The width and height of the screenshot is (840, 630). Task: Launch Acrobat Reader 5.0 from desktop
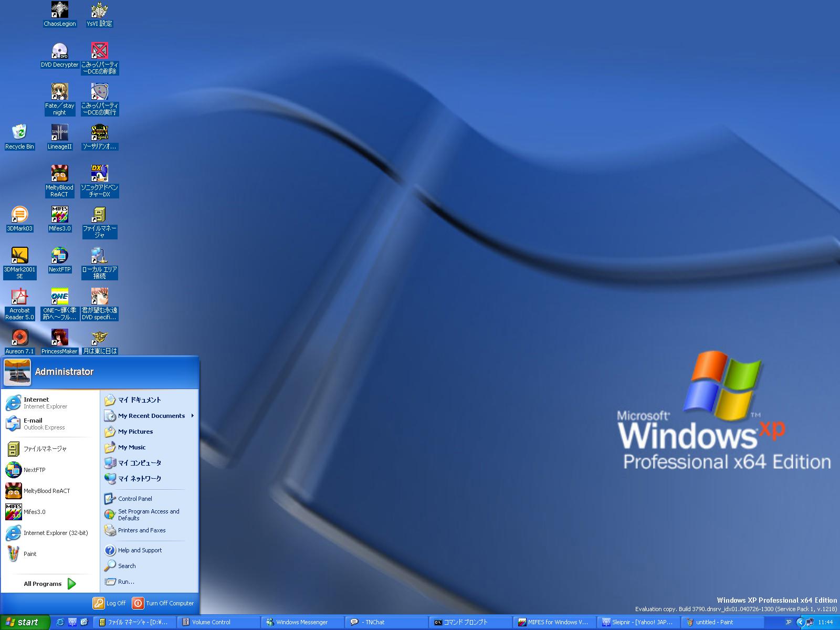point(19,297)
